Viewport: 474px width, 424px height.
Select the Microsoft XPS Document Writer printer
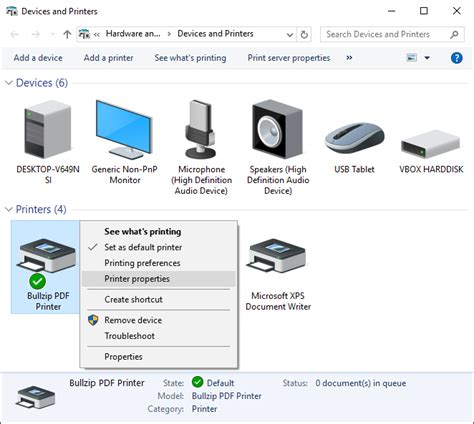click(277, 256)
